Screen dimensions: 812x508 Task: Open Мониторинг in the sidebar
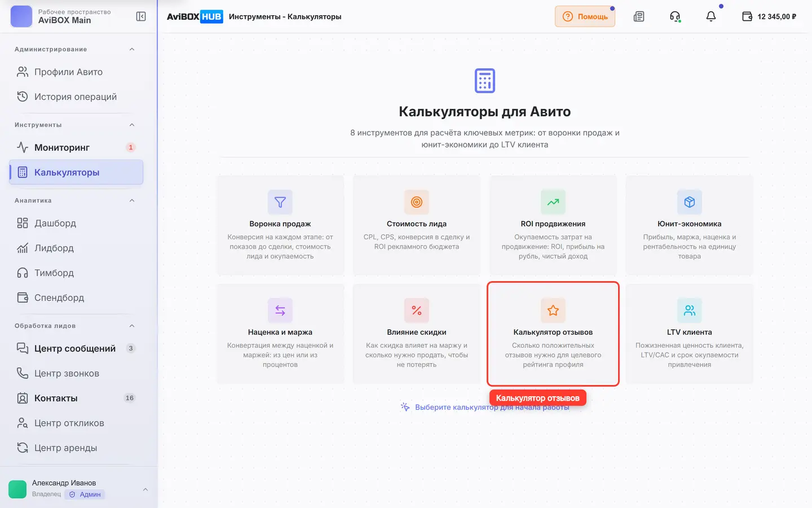pos(76,147)
